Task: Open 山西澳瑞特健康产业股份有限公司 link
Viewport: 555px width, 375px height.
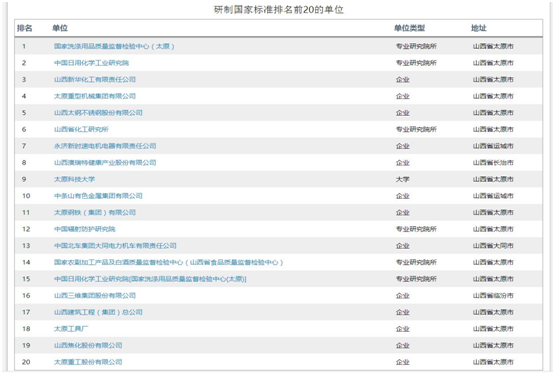Action: [x=105, y=163]
